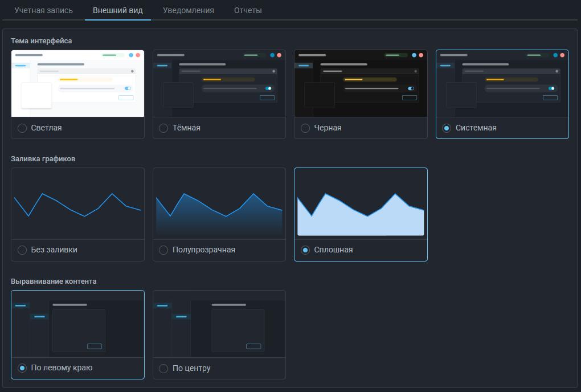581x392 pixels.
Task: Open the Уведомления tab
Action: click(x=188, y=10)
